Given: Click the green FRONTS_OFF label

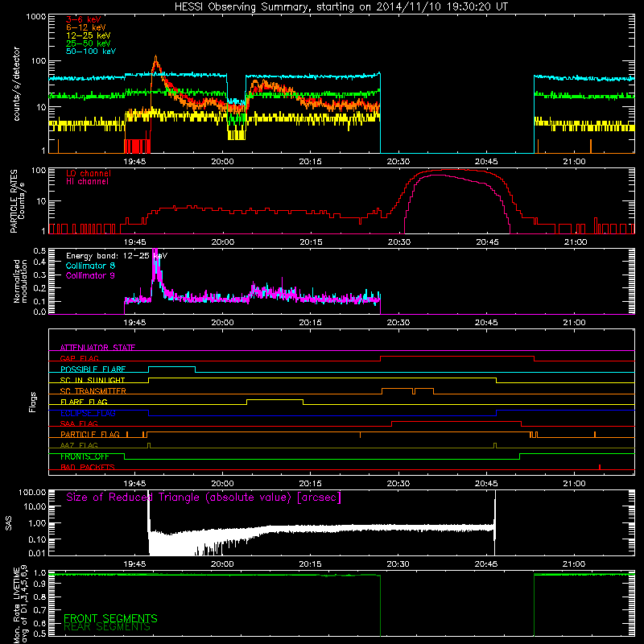Looking at the screenshot, I should click(x=85, y=456).
